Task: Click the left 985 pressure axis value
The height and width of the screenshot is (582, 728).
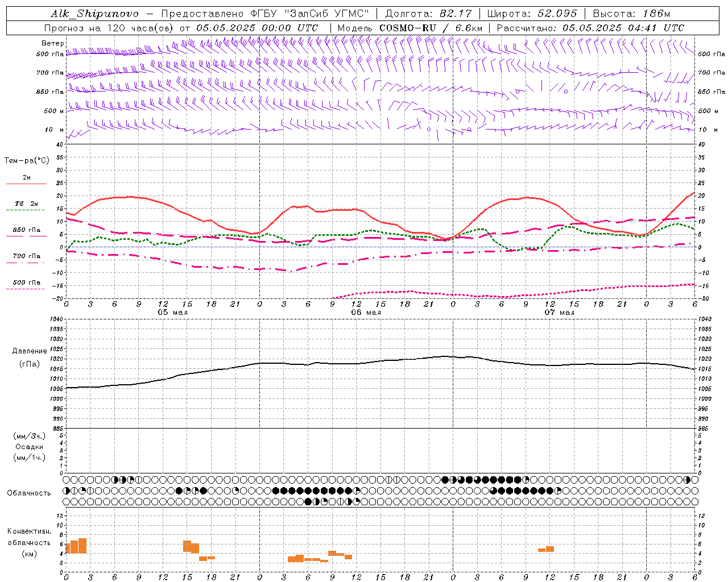Action: pos(57,429)
